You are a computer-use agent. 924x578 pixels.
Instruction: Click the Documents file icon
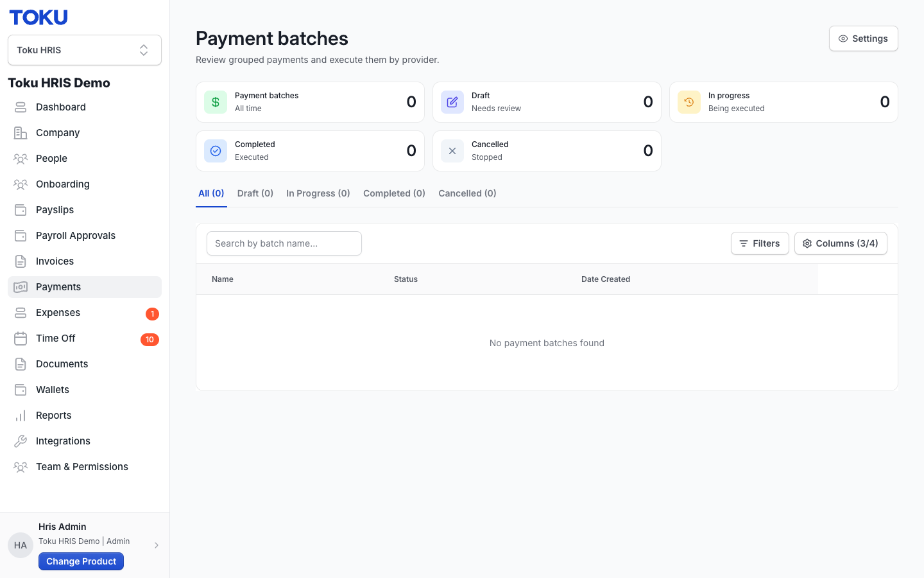point(21,364)
